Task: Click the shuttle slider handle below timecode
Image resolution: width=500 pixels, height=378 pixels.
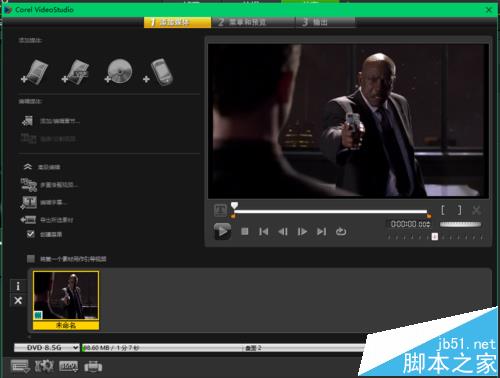Action: tap(435, 237)
